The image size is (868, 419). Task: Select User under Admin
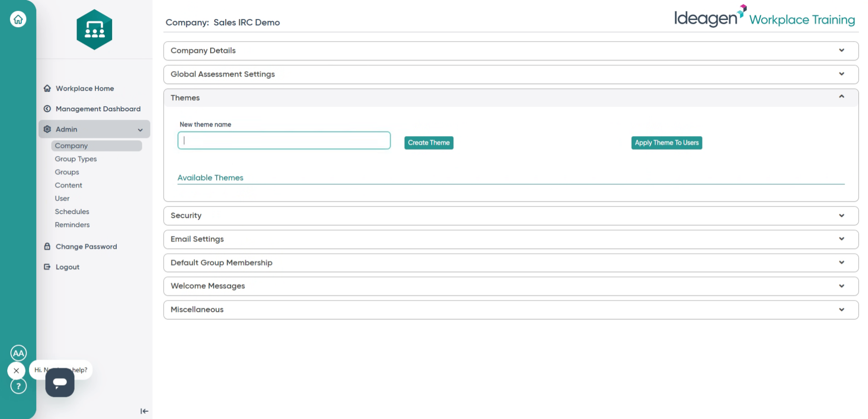62,198
